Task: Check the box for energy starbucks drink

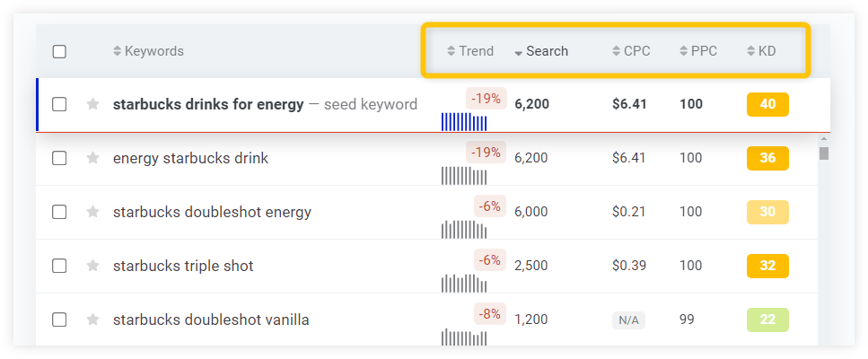Action: click(59, 158)
